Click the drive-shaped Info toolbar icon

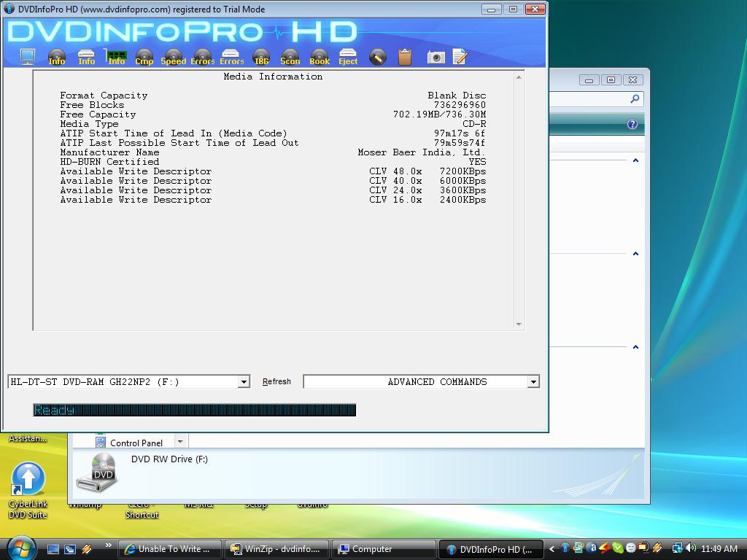tap(86, 57)
